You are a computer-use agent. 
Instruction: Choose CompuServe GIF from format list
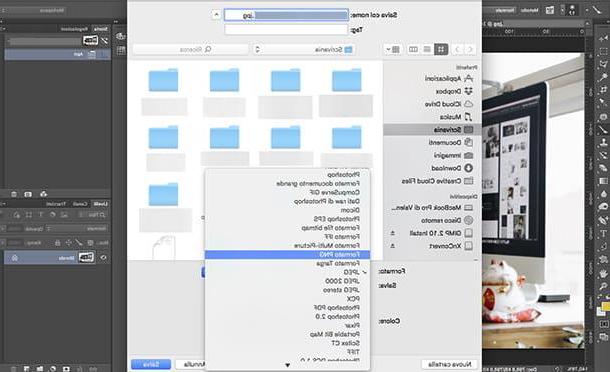tap(287, 192)
